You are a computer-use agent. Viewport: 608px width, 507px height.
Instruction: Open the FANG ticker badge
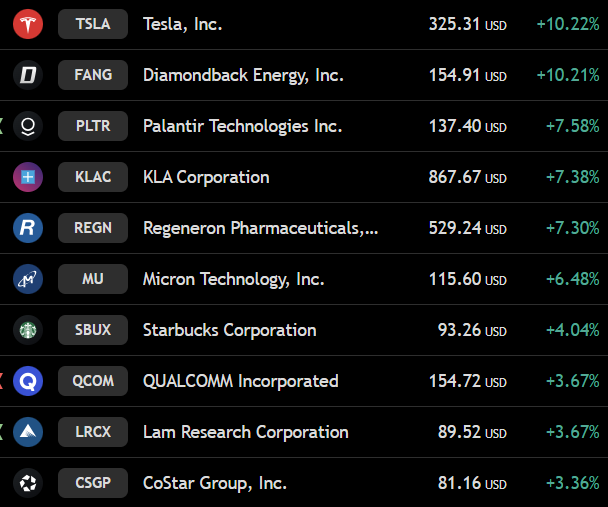pos(93,75)
